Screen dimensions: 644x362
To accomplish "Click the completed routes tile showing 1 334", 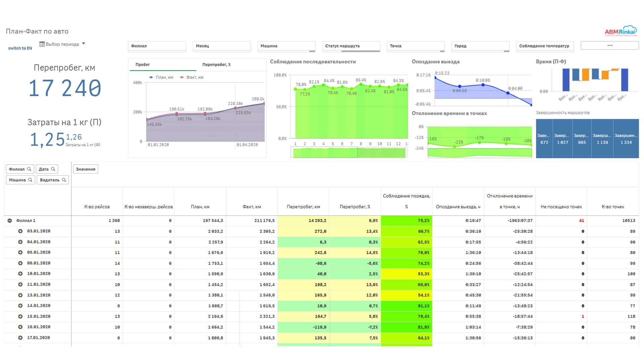I will point(626,139).
